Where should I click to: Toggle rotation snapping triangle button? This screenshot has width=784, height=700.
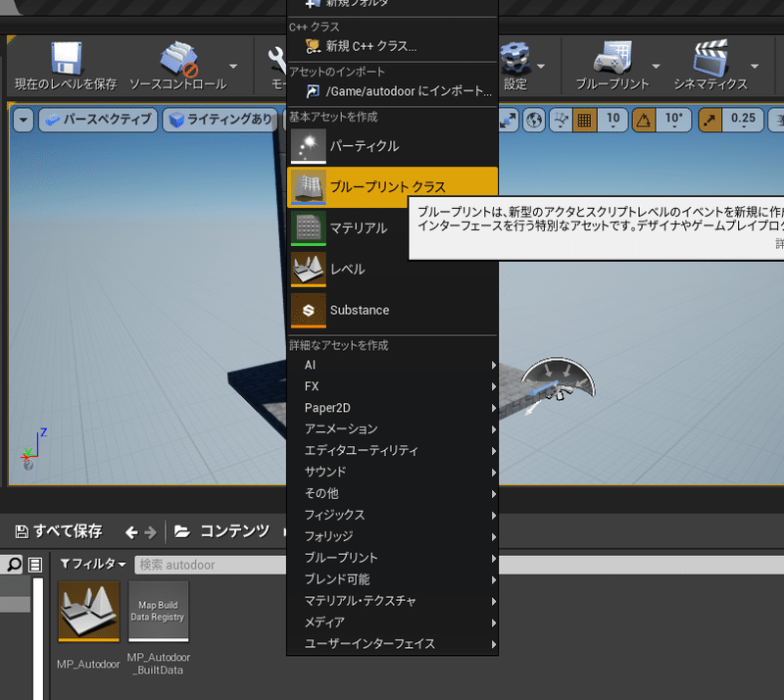tap(644, 120)
